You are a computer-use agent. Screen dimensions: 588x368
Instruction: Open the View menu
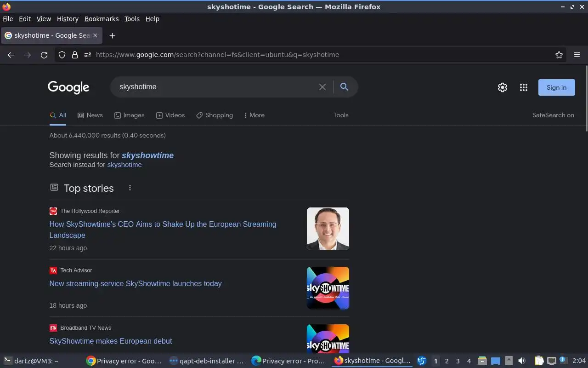(x=44, y=19)
